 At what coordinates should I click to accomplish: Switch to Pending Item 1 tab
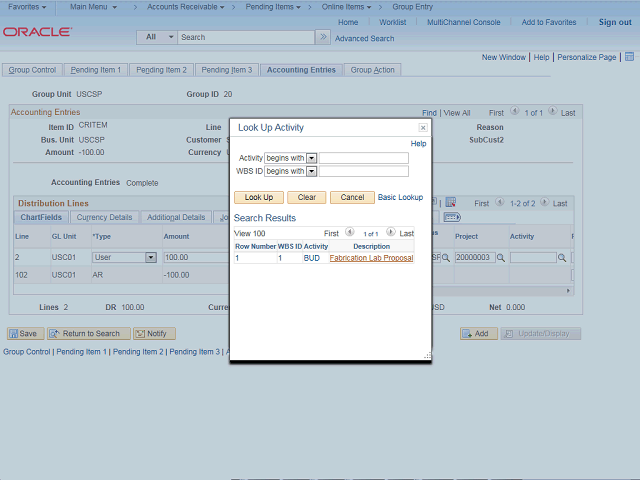tap(96, 70)
